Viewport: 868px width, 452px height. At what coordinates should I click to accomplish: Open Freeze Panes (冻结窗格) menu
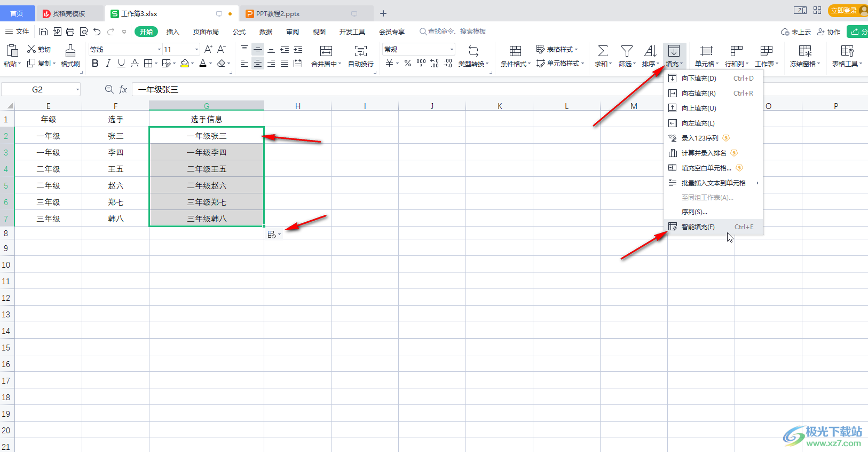point(805,56)
